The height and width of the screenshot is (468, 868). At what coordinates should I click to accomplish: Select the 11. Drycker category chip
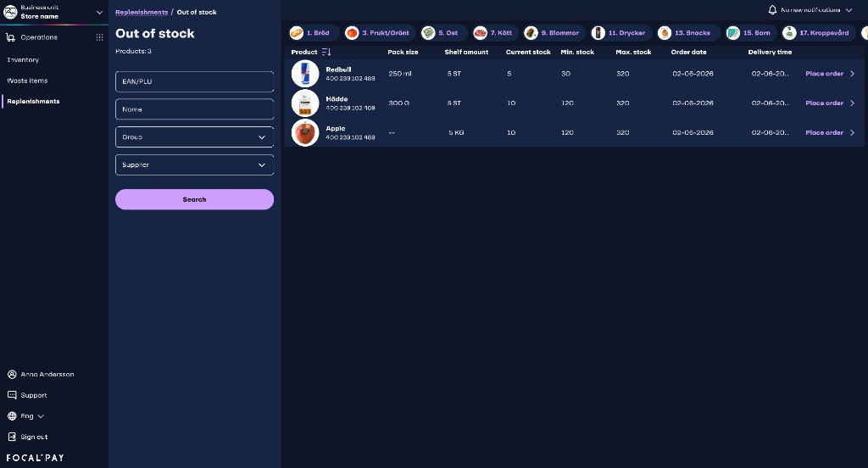(620, 33)
